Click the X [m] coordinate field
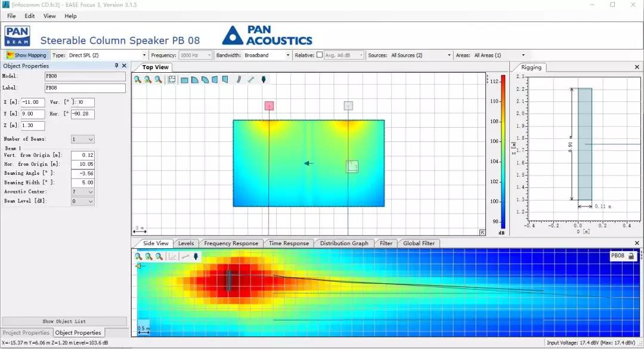Viewport: 644px width, 349px height. click(x=32, y=103)
